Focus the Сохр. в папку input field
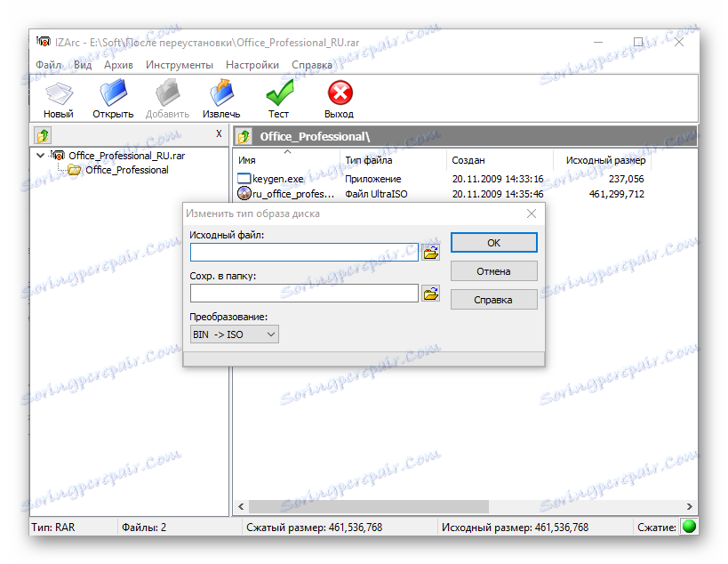The height and width of the screenshot is (564, 728). [304, 294]
